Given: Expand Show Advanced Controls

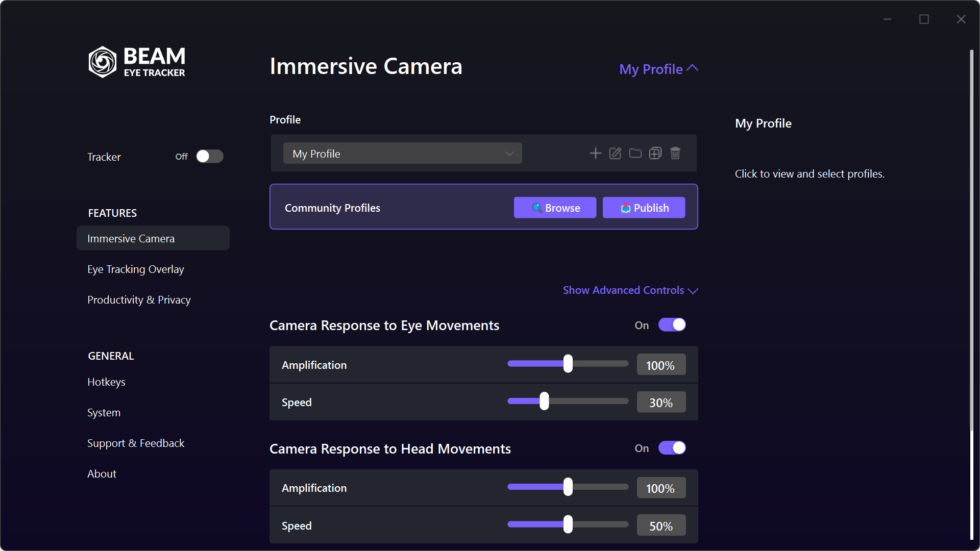Looking at the screenshot, I should 630,290.
